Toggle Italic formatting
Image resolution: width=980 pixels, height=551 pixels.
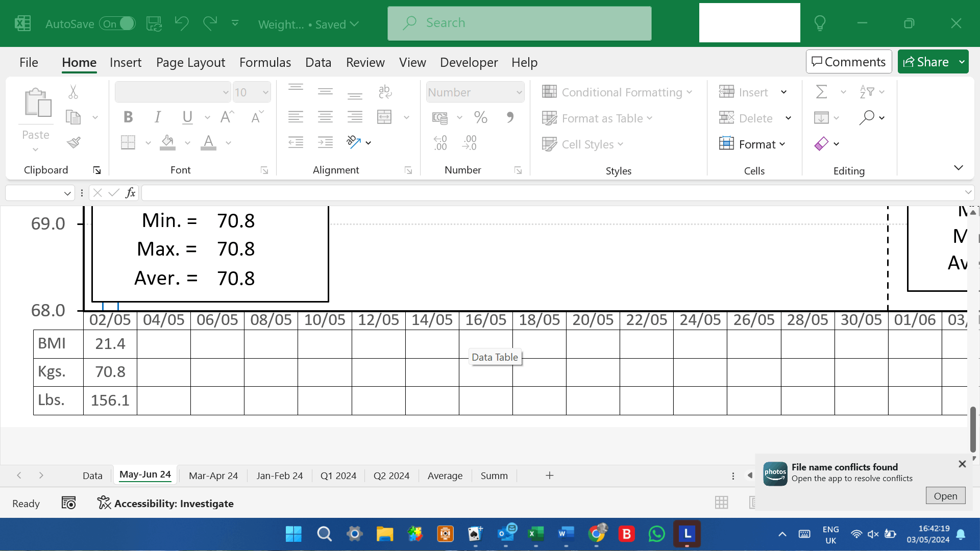(158, 117)
